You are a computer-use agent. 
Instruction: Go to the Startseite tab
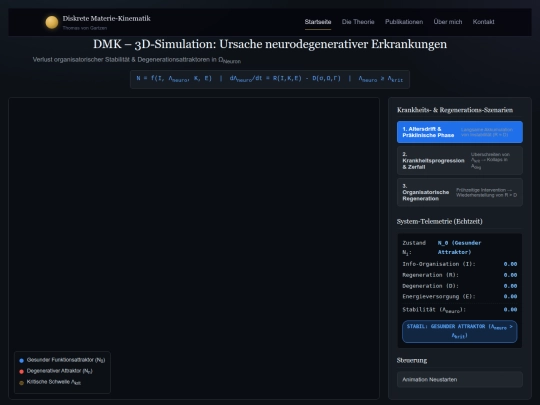[x=318, y=22]
